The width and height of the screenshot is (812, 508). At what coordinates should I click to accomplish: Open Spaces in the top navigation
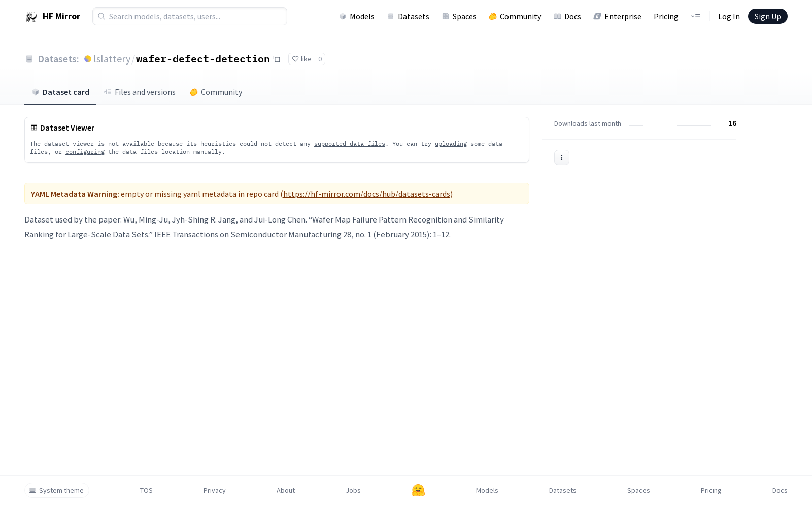[459, 16]
